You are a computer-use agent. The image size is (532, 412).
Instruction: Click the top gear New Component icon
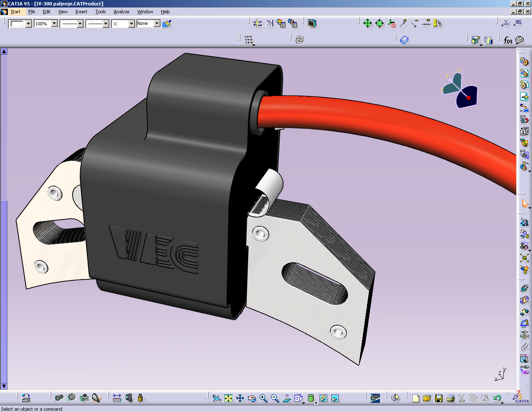(x=525, y=61)
